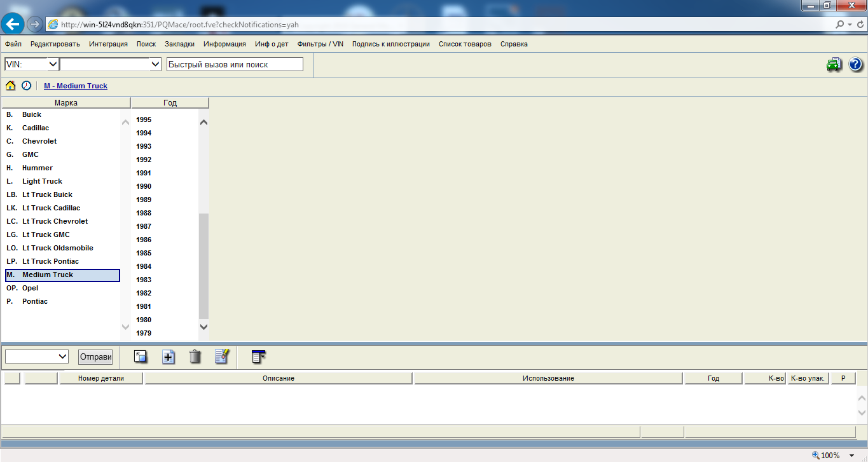Image resolution: width=868 pixels, height=462 pixels.
Task: Choose the C. Chevrolet make
Action: coord(39,141)
